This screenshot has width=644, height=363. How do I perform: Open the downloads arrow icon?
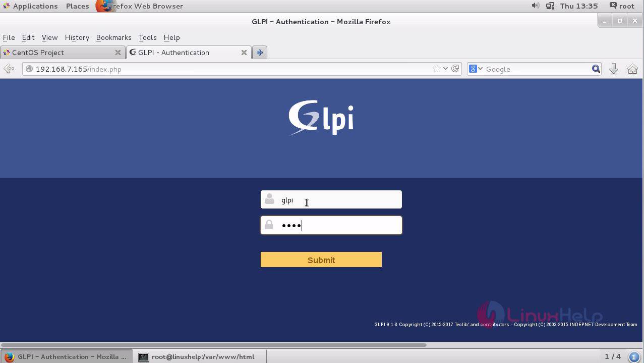[614, 69]
